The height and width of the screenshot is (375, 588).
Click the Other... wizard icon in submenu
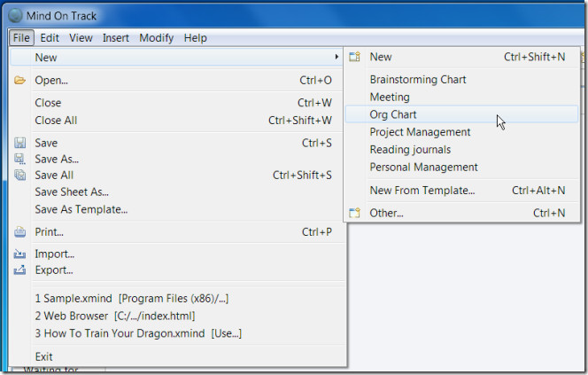pyautogui.click(x=354, y=213)
